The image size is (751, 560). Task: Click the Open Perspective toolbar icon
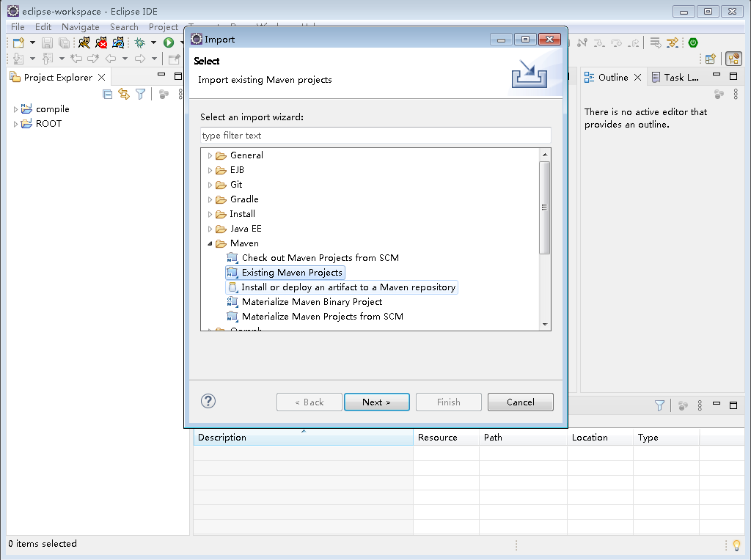pyautogui.click(x=710, y=59)
